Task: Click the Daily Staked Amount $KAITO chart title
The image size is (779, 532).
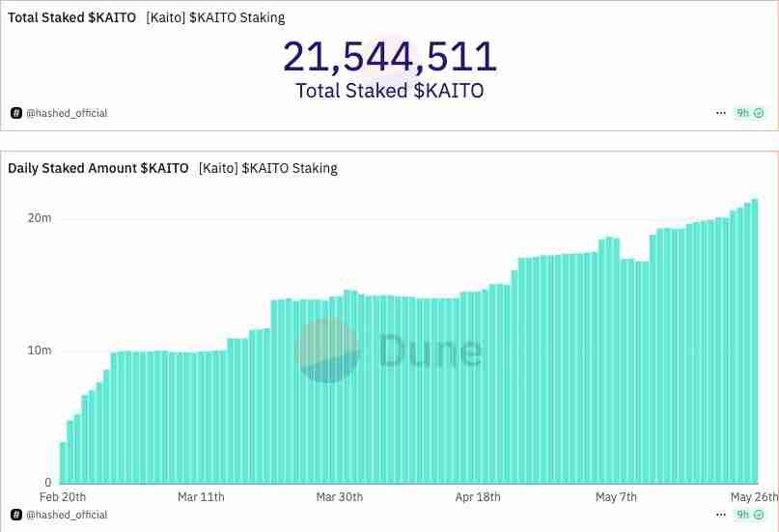Action: [x=97, y=168]
